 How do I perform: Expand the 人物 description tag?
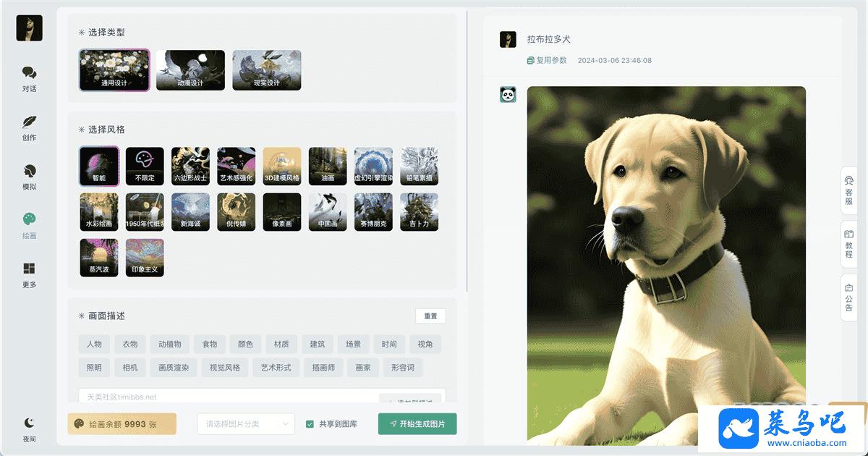pyautogui.click(x=94, y=345)
